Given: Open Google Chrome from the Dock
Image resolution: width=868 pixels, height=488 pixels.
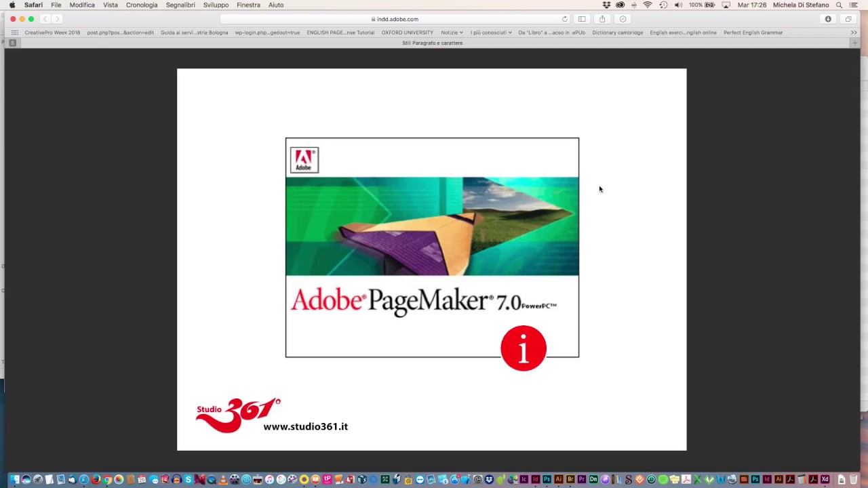Looking at the screenshot, I should pyautogui.click(x=107, y=479).
